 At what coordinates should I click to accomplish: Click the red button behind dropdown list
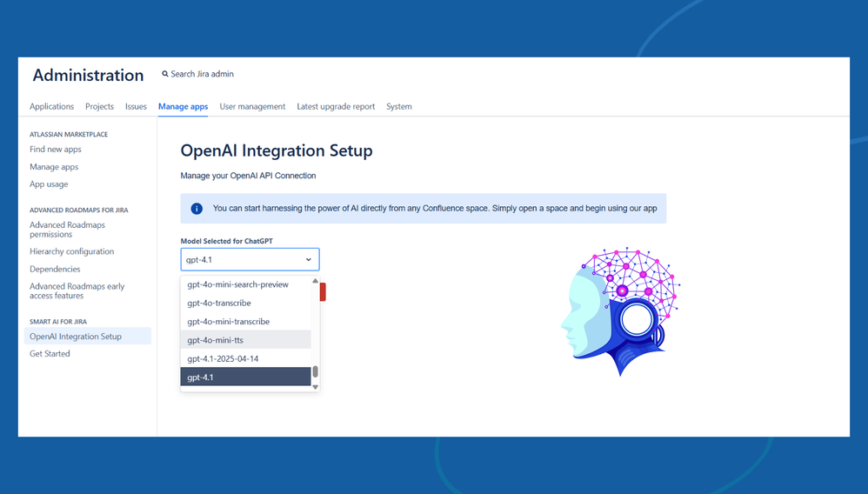pos(323,292)
